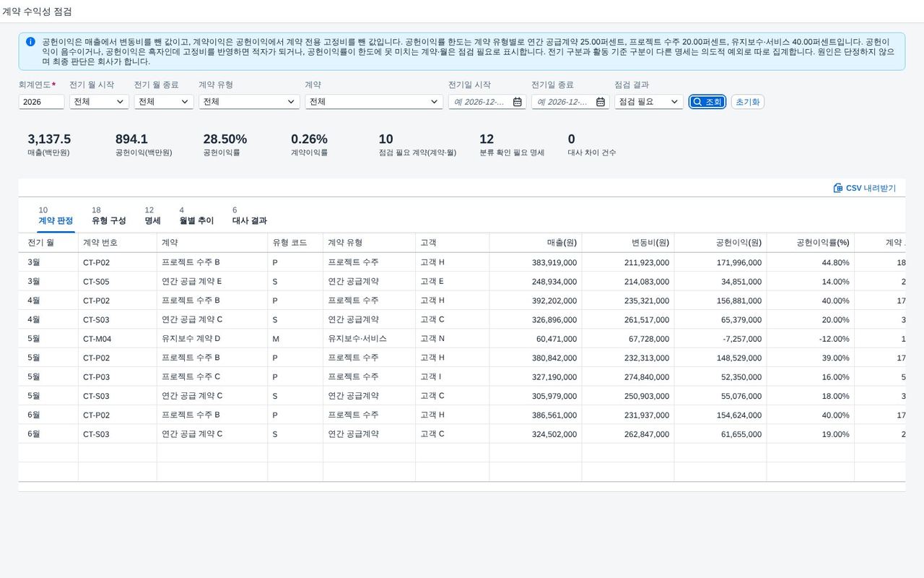Click the information icon in the notice banner
This screenshot has height=578, width=924.
[30, 42]
